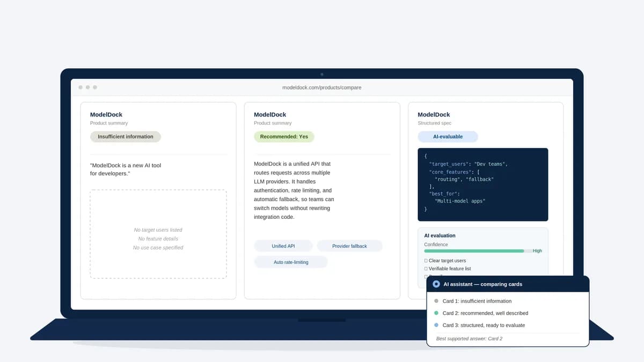Click the Insufficient information badge
The height and width of the screenshot is (362, 644).
click(126, 137)
